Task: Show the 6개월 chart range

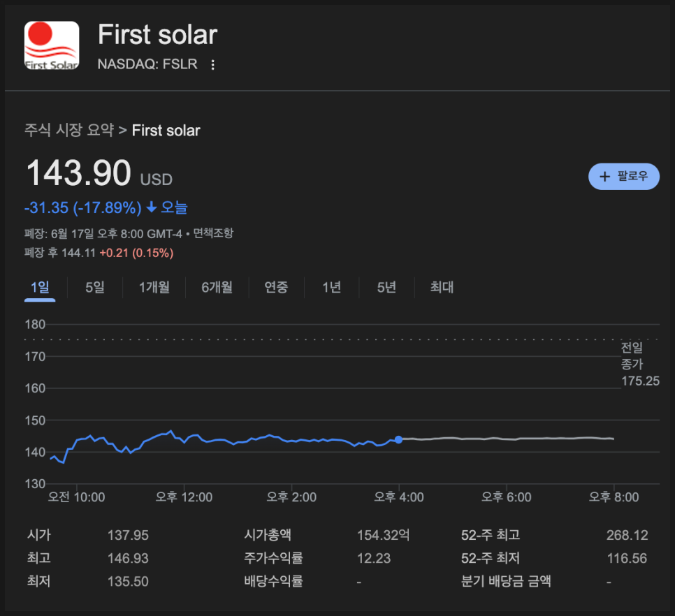Action: point(217,287)
